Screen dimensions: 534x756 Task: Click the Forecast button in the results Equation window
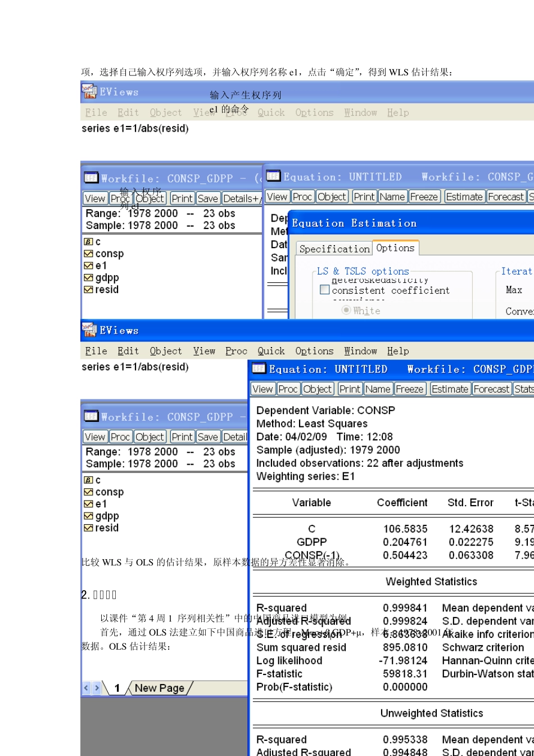point(491,389)
